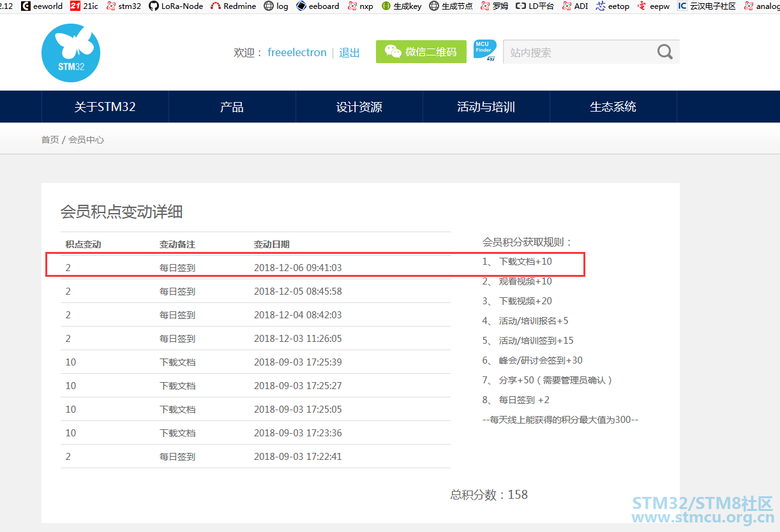
Task: Click the search magnifier icon
Action: click(665, 52)
